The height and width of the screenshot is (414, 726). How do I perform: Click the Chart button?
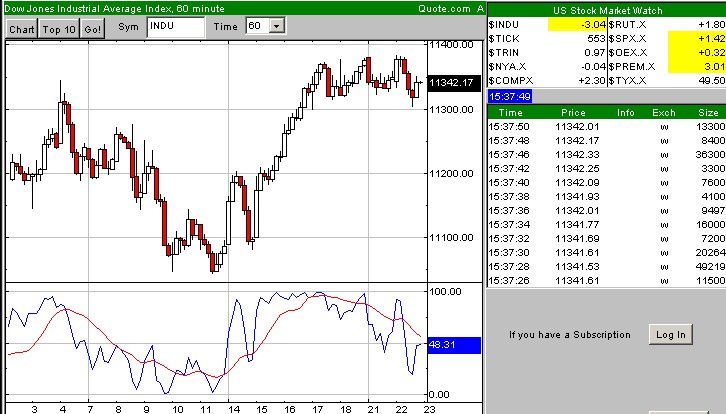(22, 29)
